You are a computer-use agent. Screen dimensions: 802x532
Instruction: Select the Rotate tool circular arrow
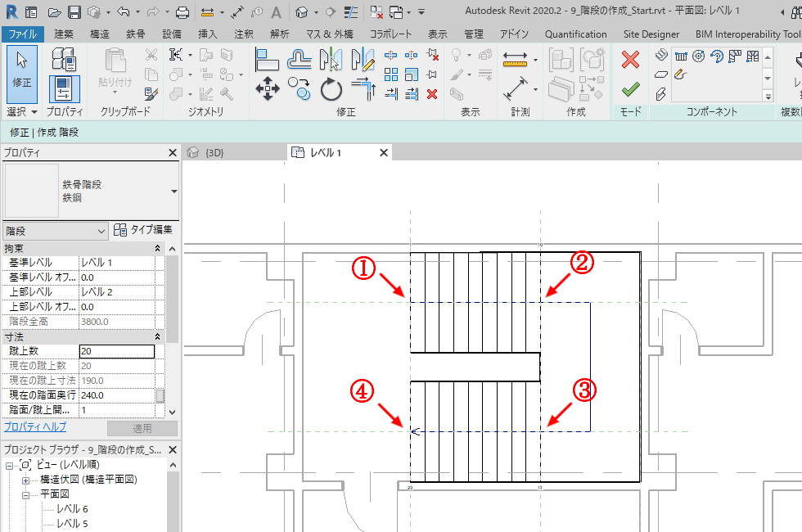click(331, 89)
